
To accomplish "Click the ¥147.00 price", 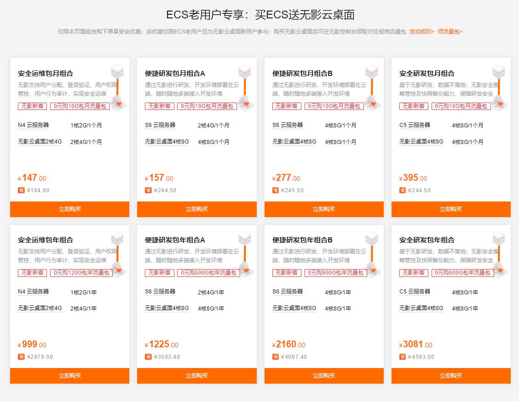I will pos(32,178).
